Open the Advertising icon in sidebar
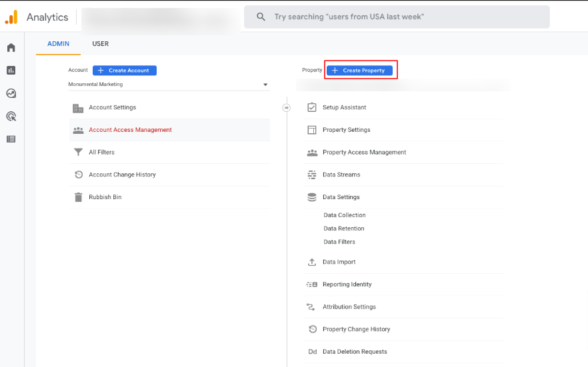This screenshot has width=588, height=367. [11, 116]
